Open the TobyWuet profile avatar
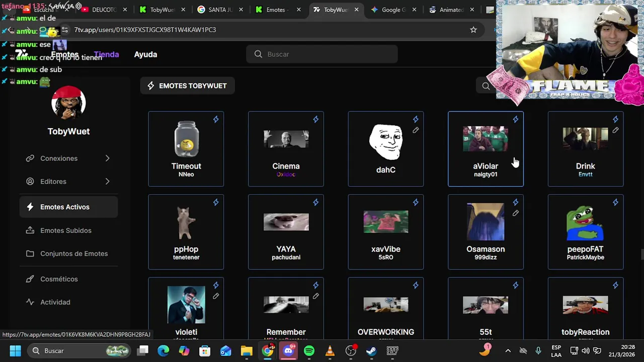 (x=68, y=103)
